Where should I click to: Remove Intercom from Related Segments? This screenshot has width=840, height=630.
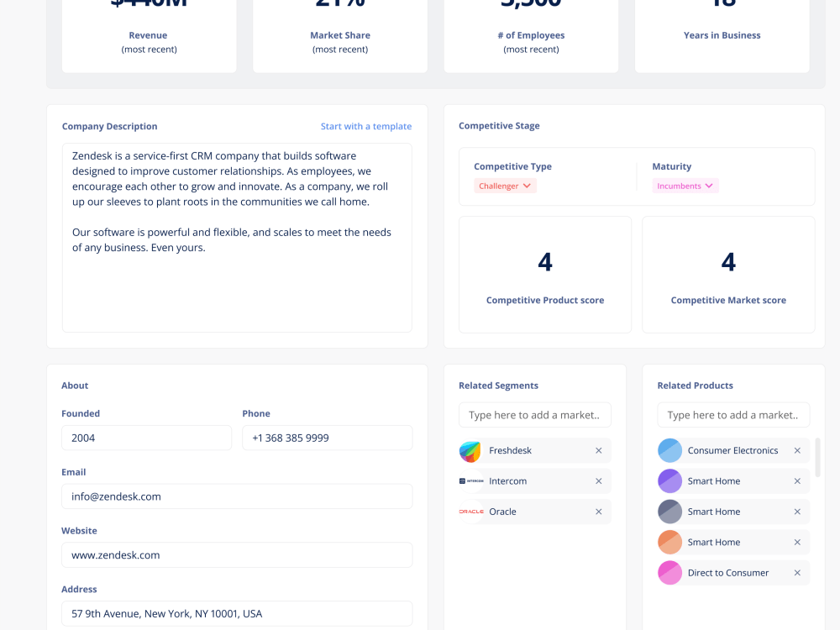pyautogui.click(x=598, y=481)
